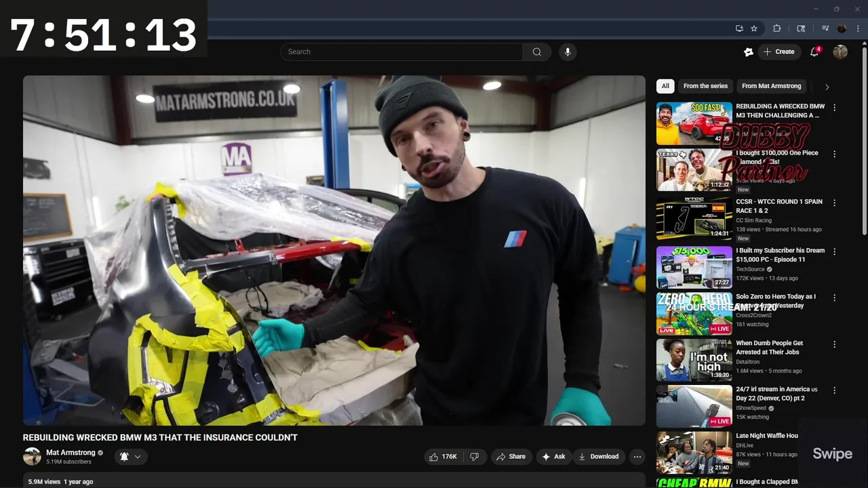Open the browser three-dot menu
Viewport: 868px width, 488px height.
tap(858, 28)
